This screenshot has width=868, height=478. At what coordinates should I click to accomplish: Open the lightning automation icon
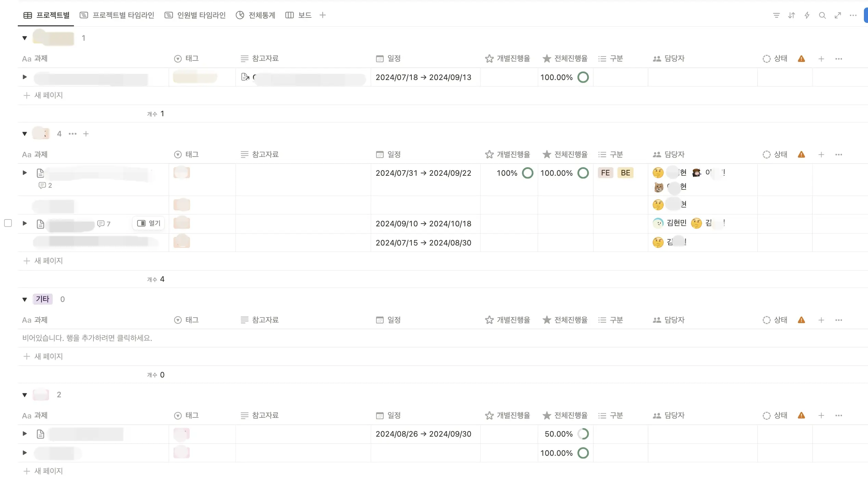pyautogui.click(x=807, y=15)
